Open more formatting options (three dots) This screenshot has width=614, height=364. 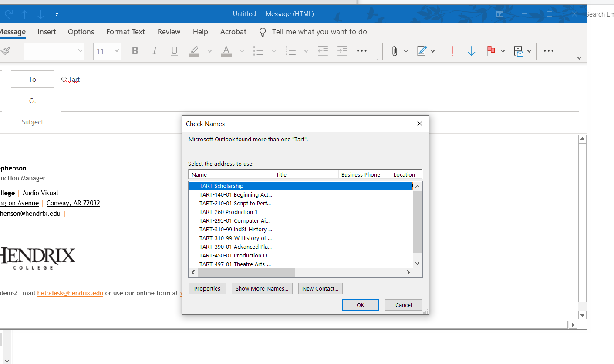click(362, 51)
